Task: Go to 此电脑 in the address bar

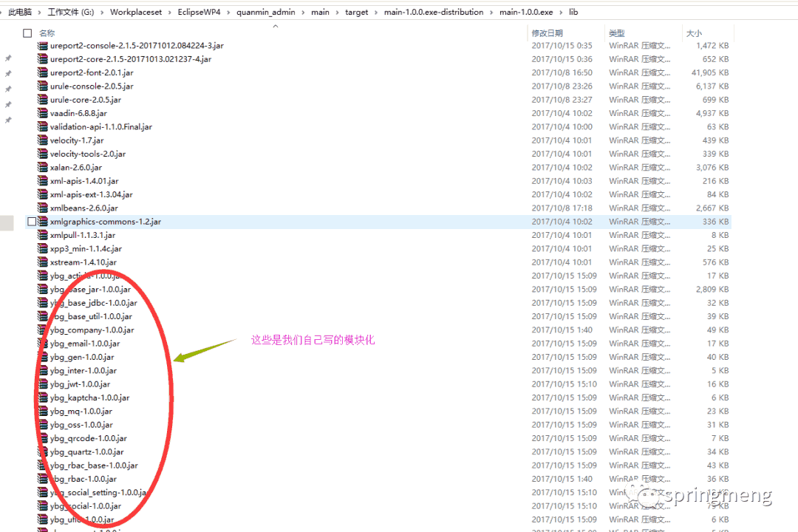Action: (20, 13)
